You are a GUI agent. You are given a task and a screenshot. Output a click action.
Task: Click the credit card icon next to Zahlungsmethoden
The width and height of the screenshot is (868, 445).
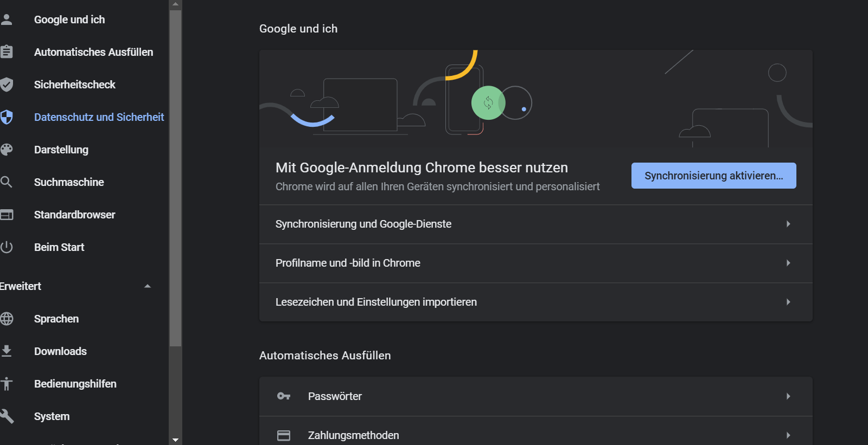pos(284,435)
